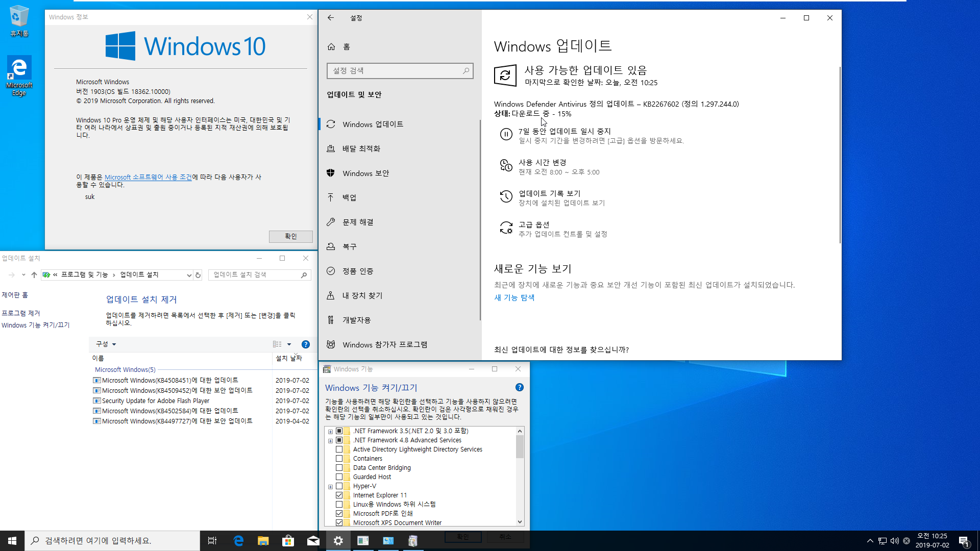Open File Explorer from taskbar
980x551 pixels.
[x=263, y=541]
